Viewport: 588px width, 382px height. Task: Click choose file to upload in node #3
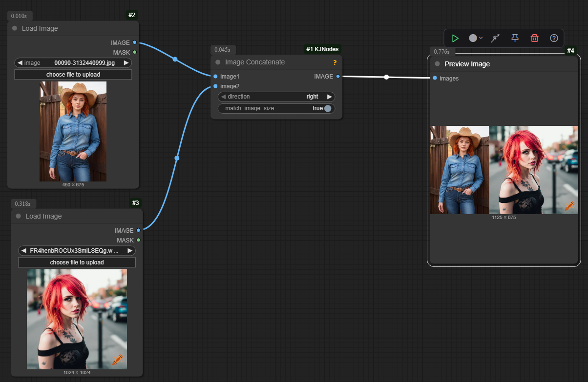pyautogui.click(x=77, y=262)
